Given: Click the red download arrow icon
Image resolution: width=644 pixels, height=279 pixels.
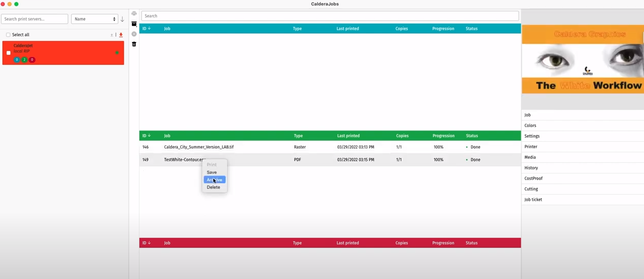Looking at the screenshot, I should coord(121,35).
